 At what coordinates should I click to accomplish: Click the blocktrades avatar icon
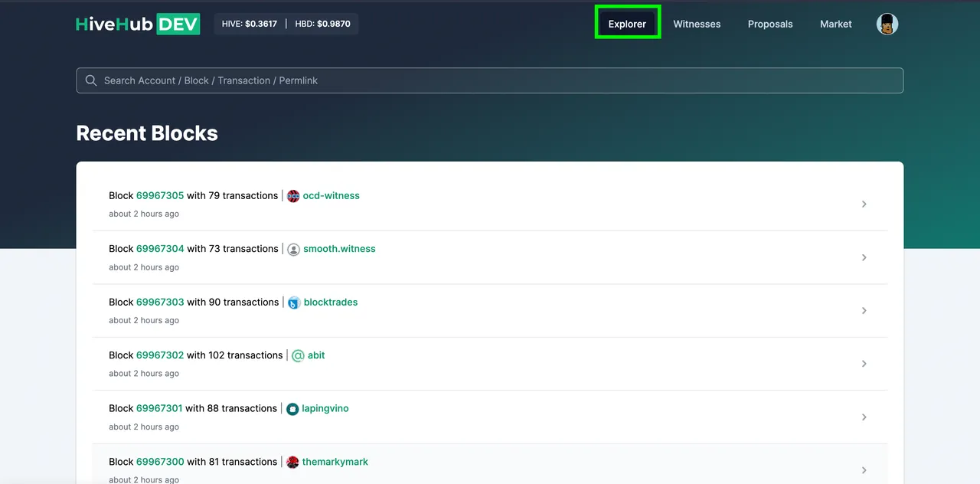pos(294,302)
